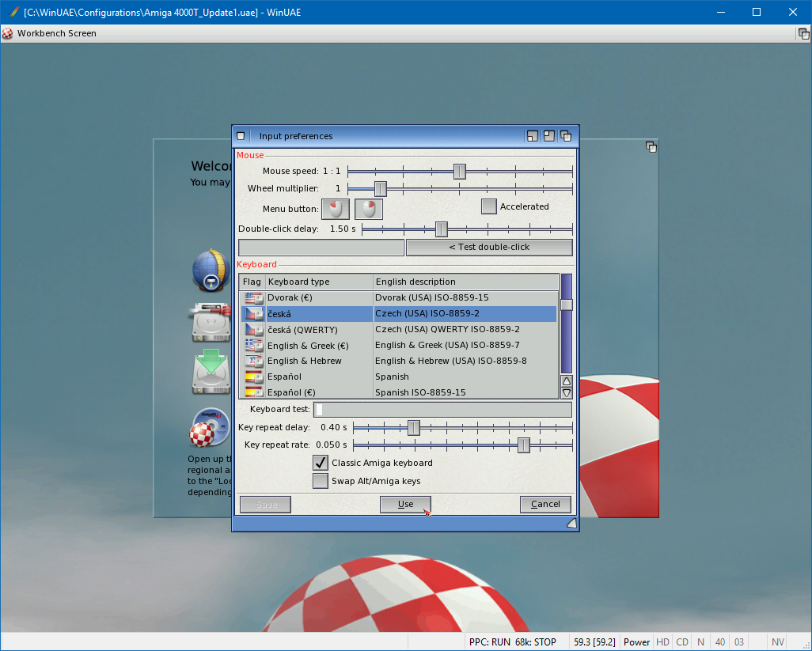Enable the Accelerated mouse checkbox

click(x=489, y=206)
